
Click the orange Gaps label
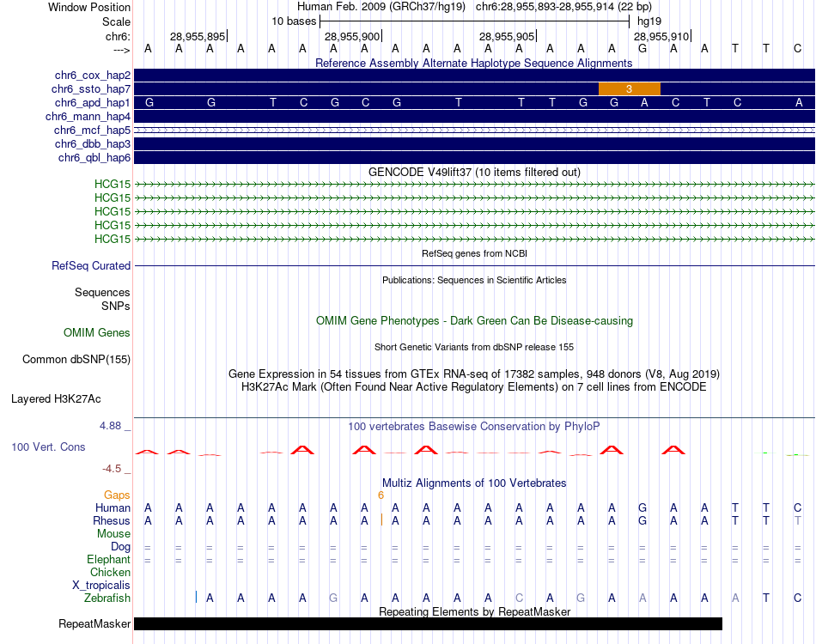pos(117,495)
